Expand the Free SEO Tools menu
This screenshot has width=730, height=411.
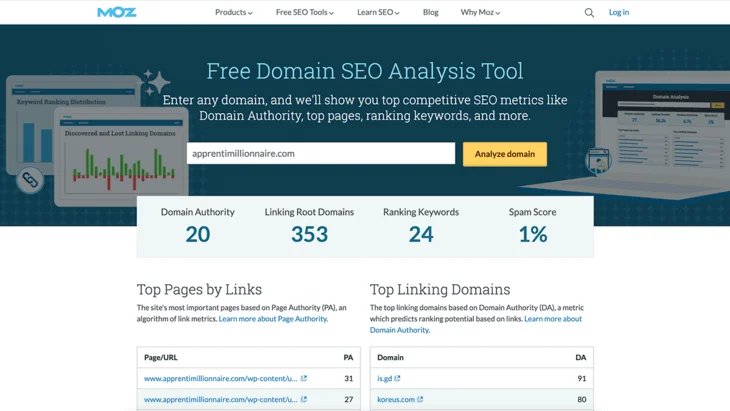(x=304, y=12)
